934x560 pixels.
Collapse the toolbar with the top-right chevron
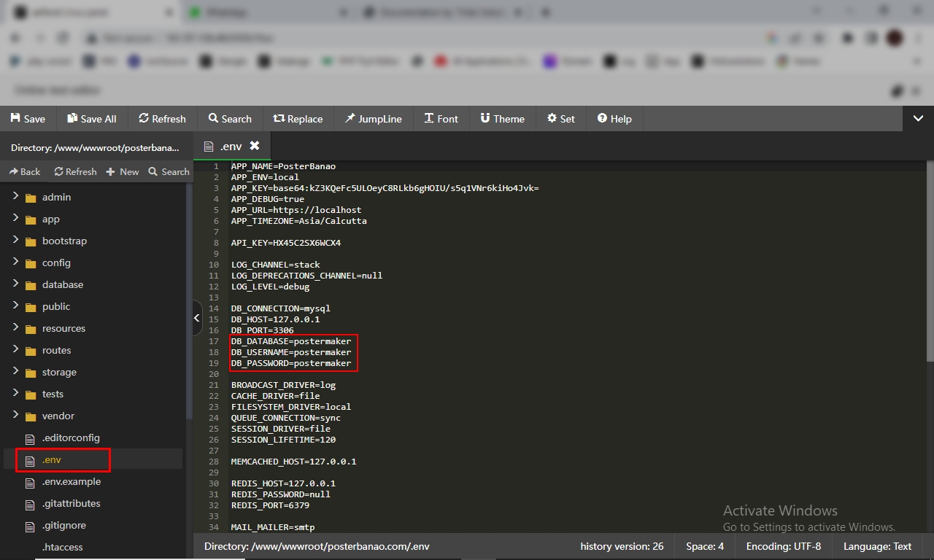point(918,118)
